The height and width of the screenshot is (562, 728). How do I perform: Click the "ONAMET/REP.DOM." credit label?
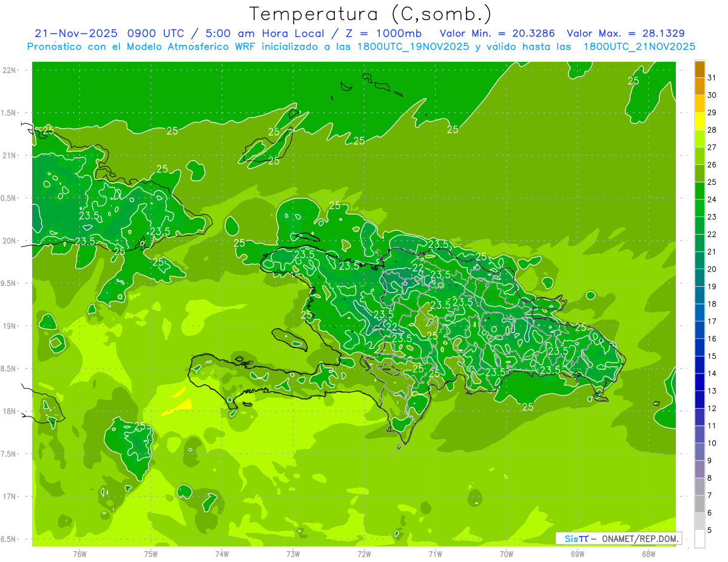click(641, 538)
